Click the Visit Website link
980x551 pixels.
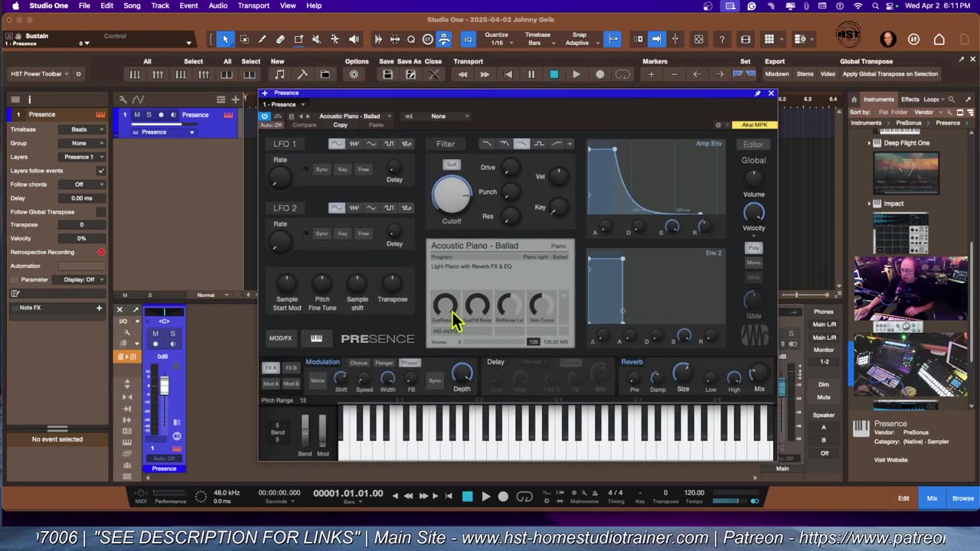tap(890, 460)
